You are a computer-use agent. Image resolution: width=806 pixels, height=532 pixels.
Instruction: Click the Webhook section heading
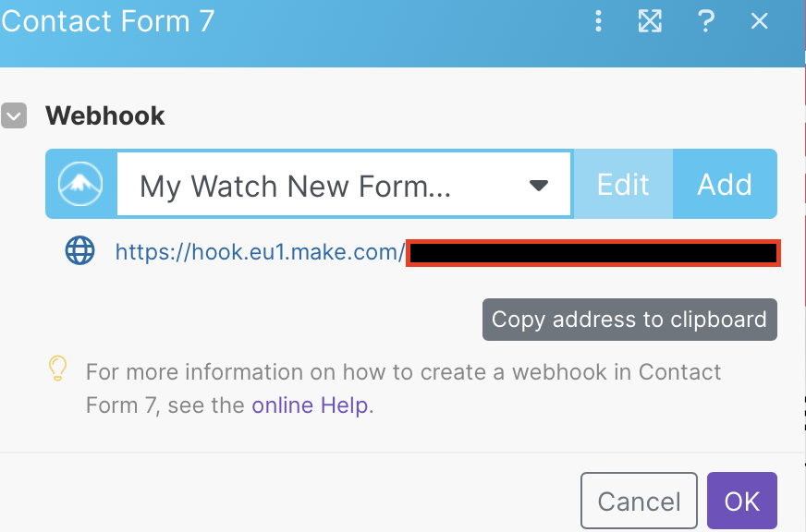(x=105, y=115)
